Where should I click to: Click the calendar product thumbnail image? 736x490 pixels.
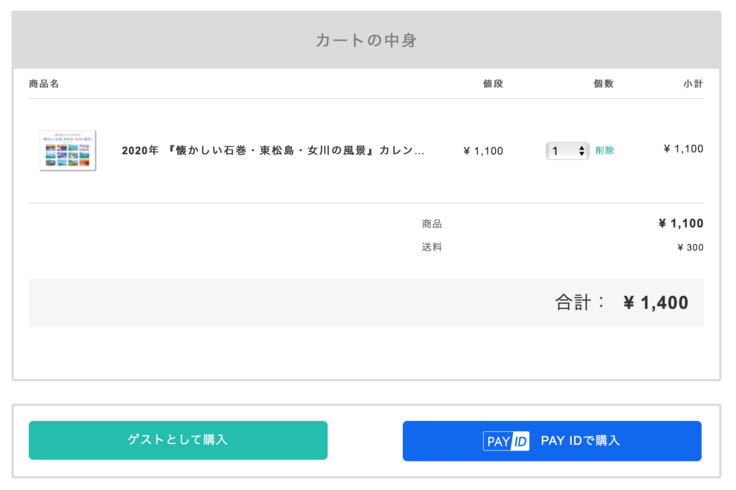tap(68, 151)
